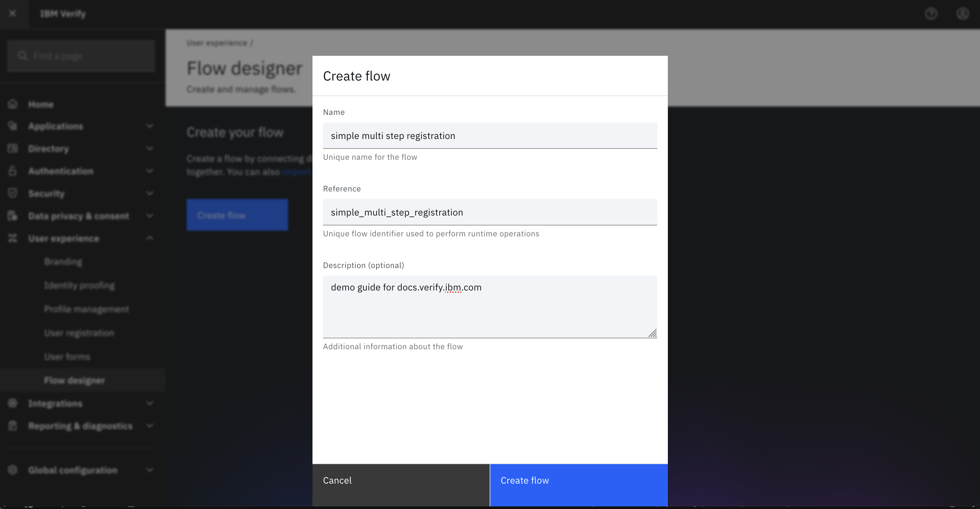Click the Applications icon in the sidebar
Image resolution: width=980 pixels, height=509 pixels.
tap(13, 126)
